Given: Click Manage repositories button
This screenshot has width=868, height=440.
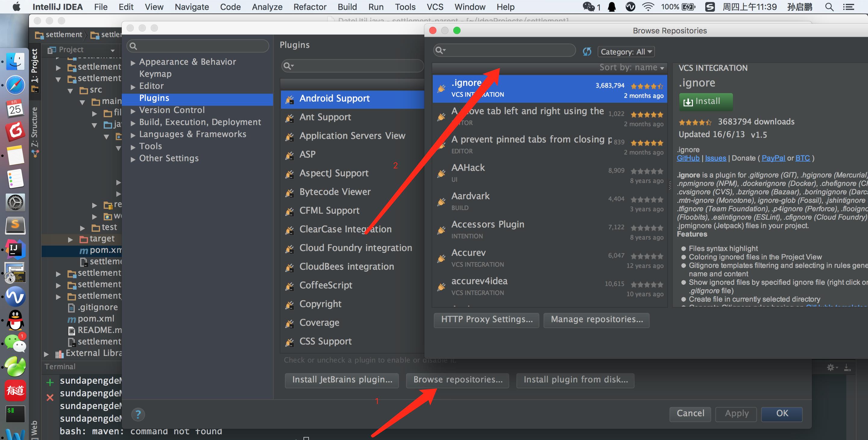Looking at the screenshot, I should point(596,320).
